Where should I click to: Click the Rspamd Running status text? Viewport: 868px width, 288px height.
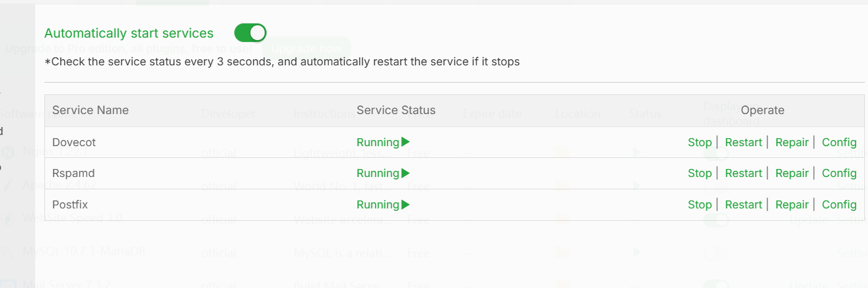click(378, 173)
